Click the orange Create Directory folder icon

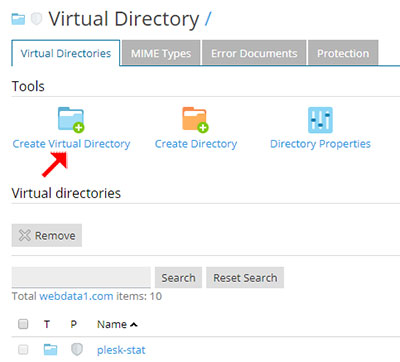point(195,119)
